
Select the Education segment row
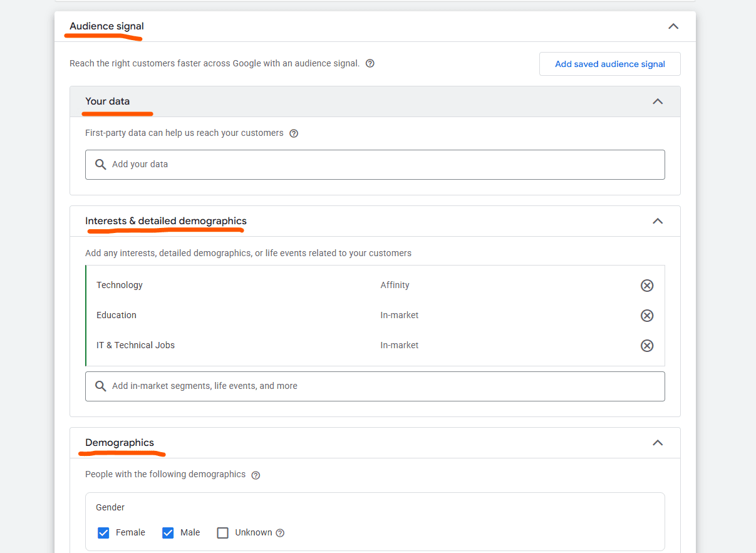tap(251, 315)
